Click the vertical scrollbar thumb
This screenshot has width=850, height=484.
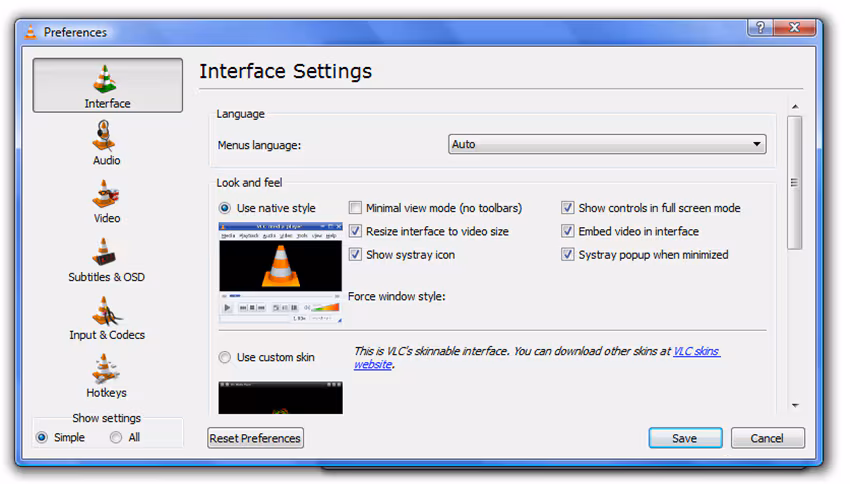coord(795,182)
